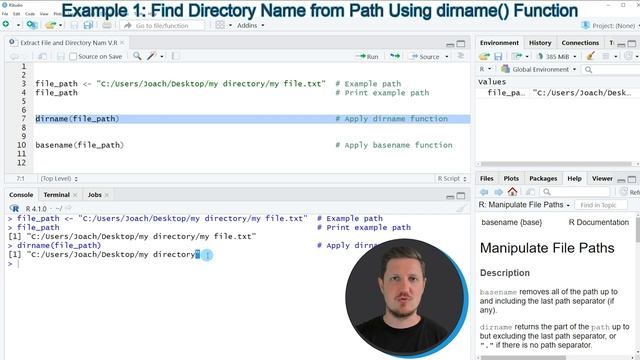Click the Help search field
Screen dimensions: 640x360
point(576,192)
